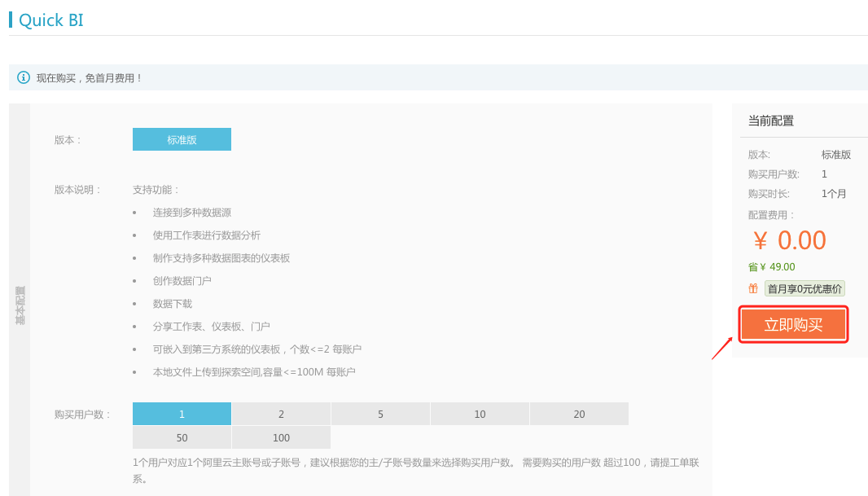Click the Quick BI page title

coord(51,20)
